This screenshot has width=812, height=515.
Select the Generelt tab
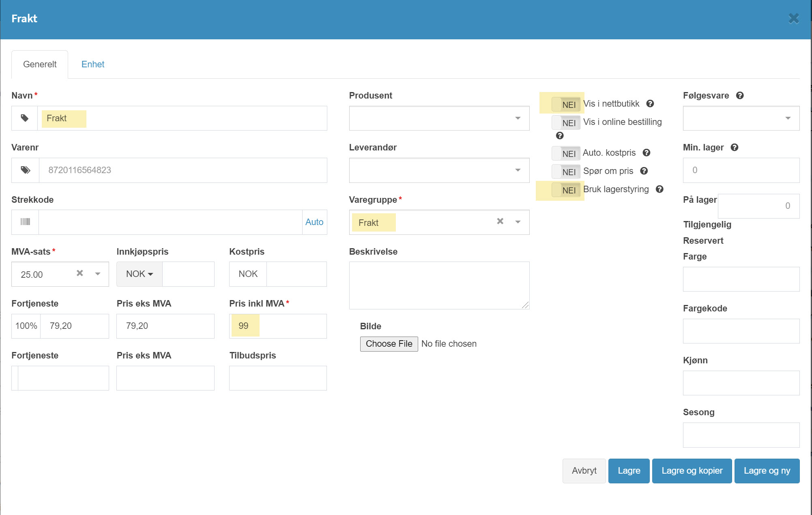click(40, 64)
